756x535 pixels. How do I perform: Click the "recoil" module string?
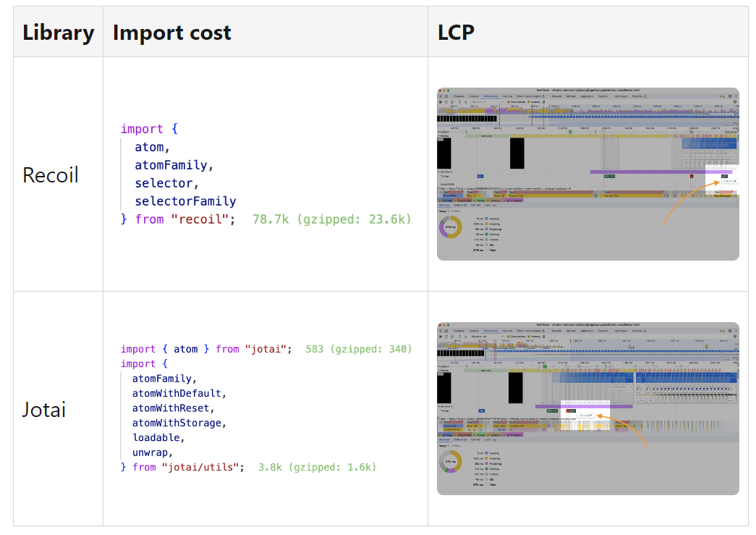pyautogui.click(x=200, y=219)
